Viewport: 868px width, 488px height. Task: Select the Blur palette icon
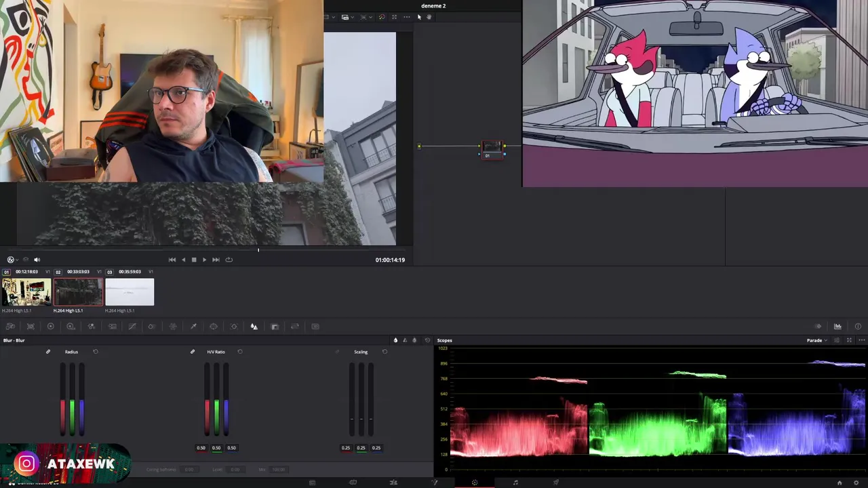(x=254, y=326)
